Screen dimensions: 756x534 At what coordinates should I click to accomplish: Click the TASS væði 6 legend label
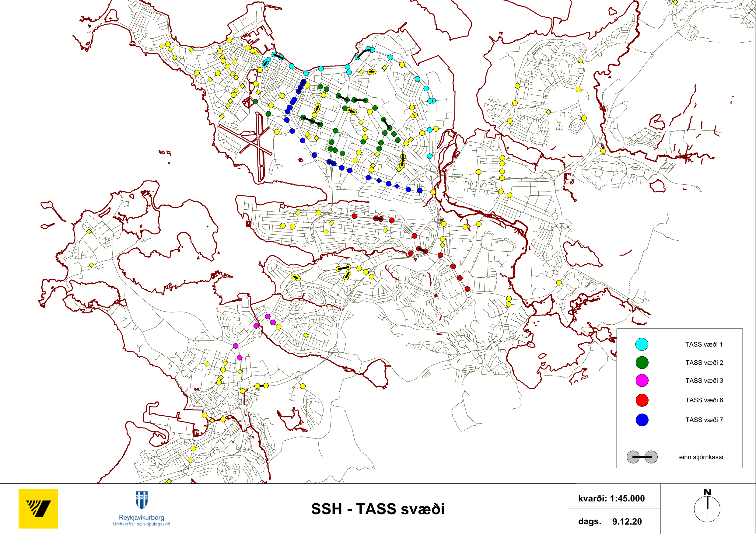[704, 400]
